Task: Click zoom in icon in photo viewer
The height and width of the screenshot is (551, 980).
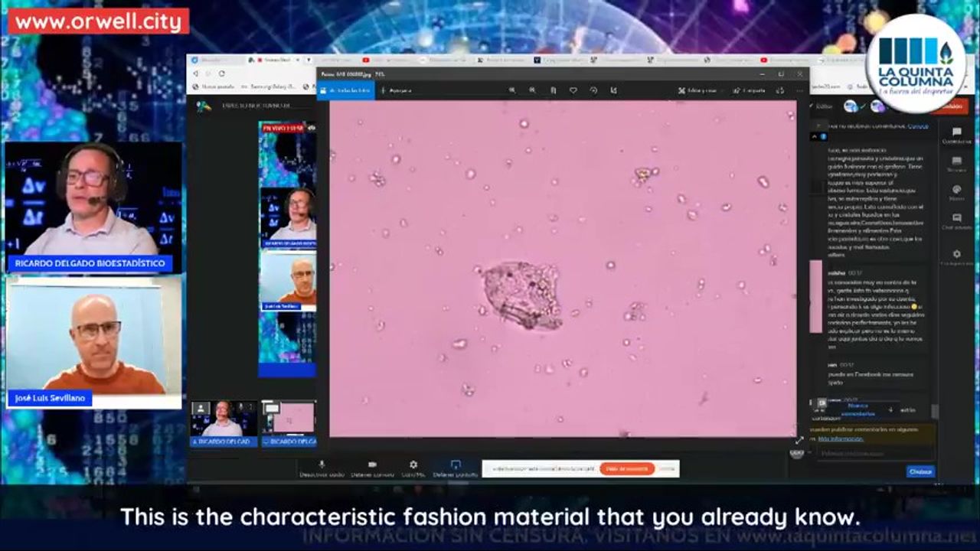Action: coord(512,90)
